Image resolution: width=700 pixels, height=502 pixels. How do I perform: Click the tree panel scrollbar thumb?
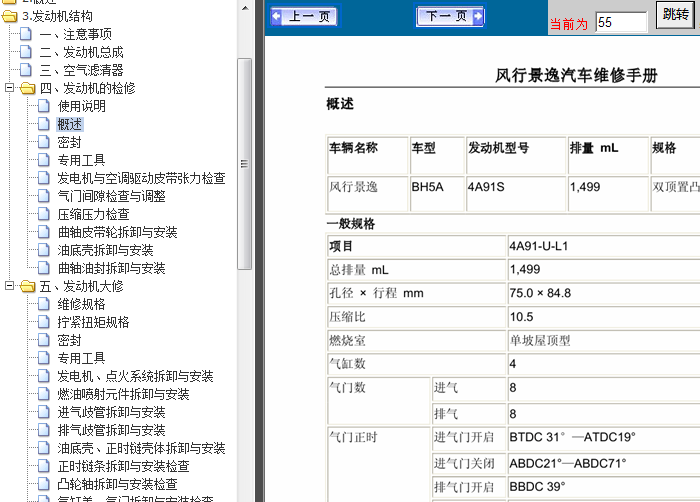(244, 164)
